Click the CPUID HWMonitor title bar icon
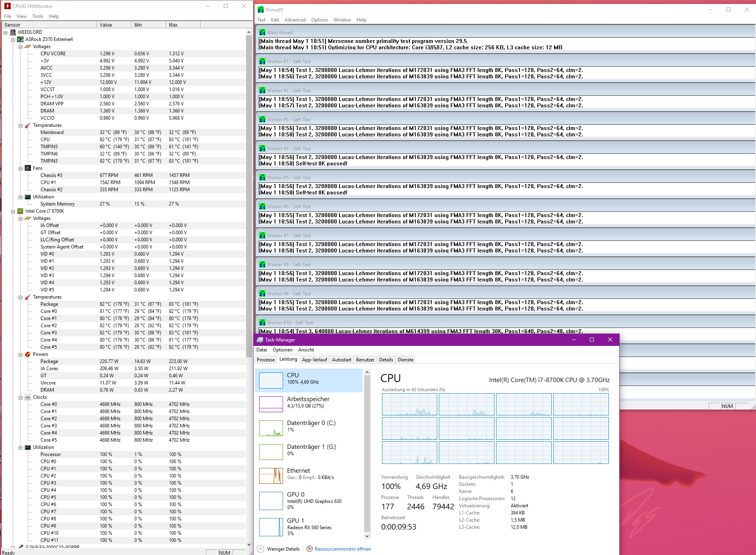The height and width of the screenshot is (555, 756). pyautogui.click(x=7, y=6)
